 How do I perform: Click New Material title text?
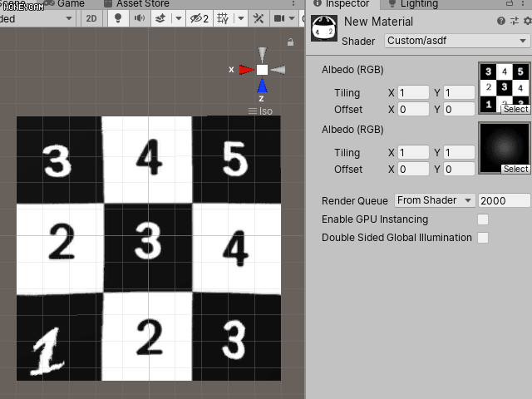[x=378, y=22]
